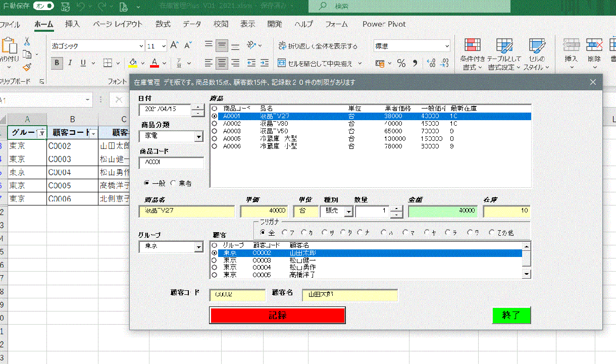Switch to the ページ レイアウト tab

coord(118,24)
